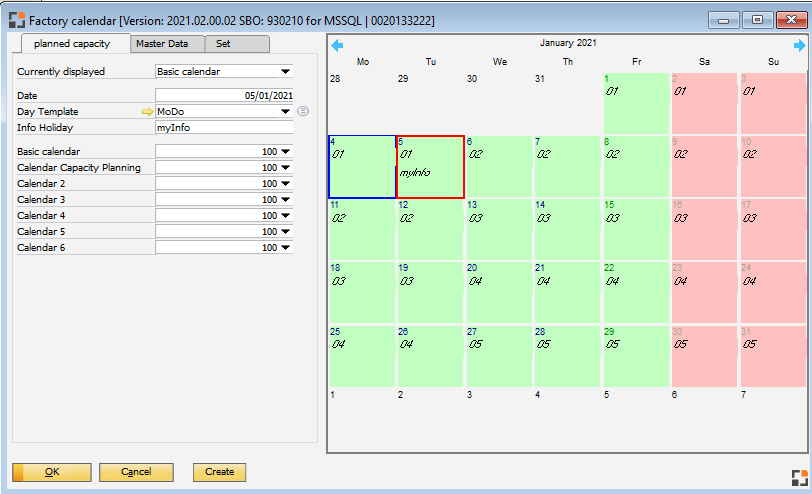The height and width of the screenshot is (494, 812).
Task: Go to next month with right arrow
Action: click(799, 46)
